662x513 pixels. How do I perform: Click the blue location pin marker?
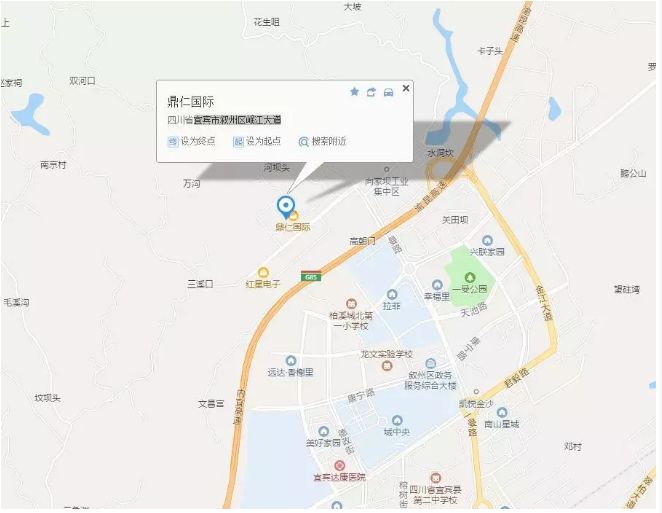[x=286, y=207]
